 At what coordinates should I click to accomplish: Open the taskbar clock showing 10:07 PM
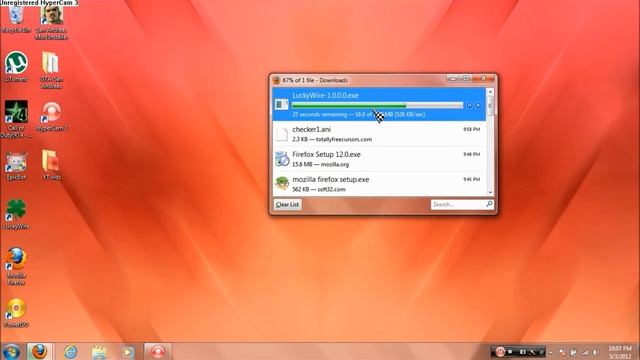[x=620, y=352]
